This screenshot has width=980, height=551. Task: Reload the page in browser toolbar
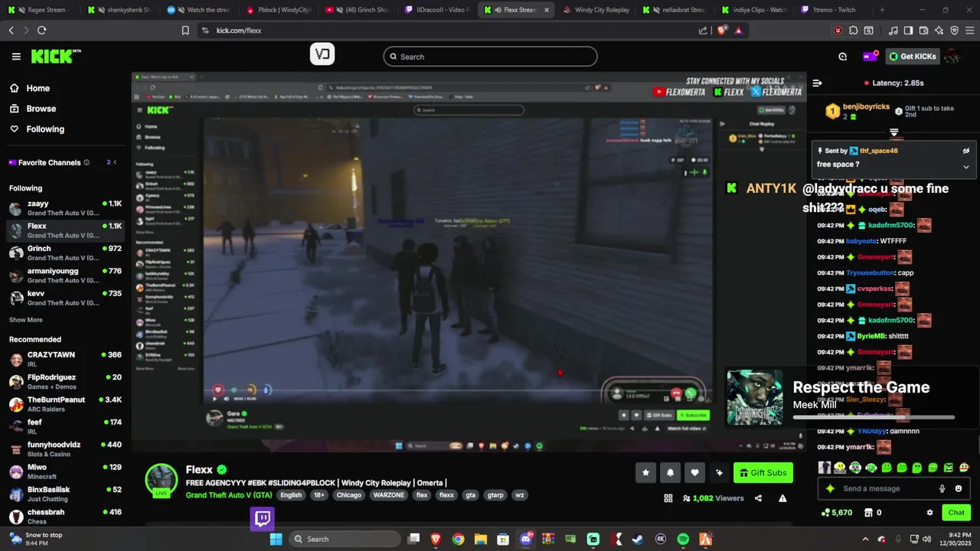tap(41, 31)
